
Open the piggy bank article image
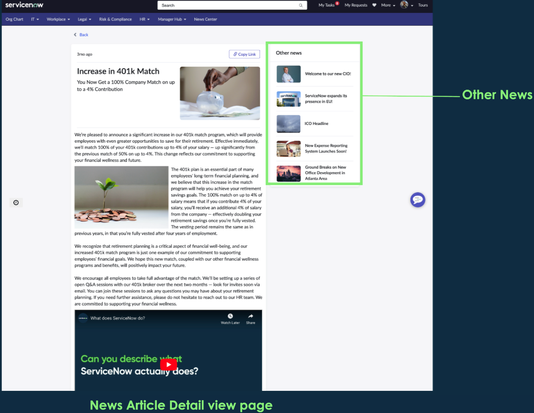coord(220,93)
